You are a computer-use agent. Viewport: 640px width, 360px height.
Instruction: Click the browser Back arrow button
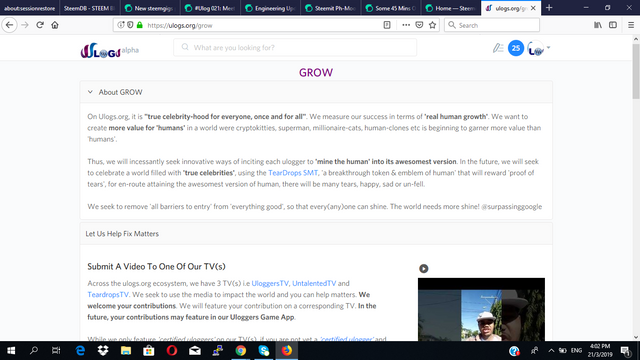9,25
